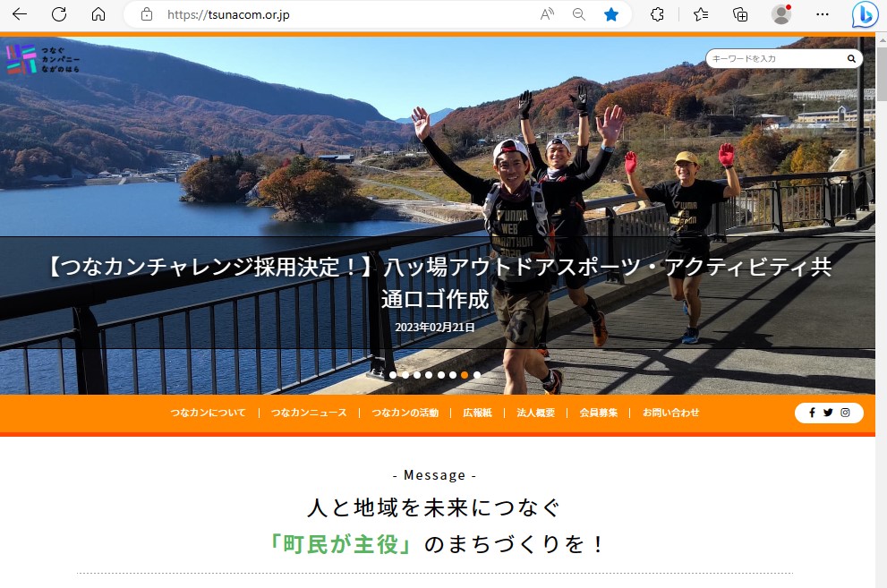Select the first carousel slide dot

[x=393, y=375]
